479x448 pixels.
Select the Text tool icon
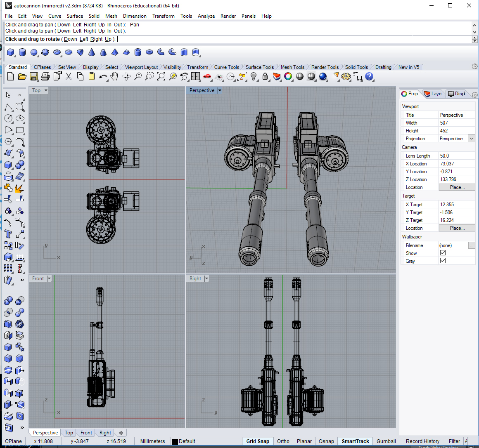pyautogui.click(x=8, y=234)
